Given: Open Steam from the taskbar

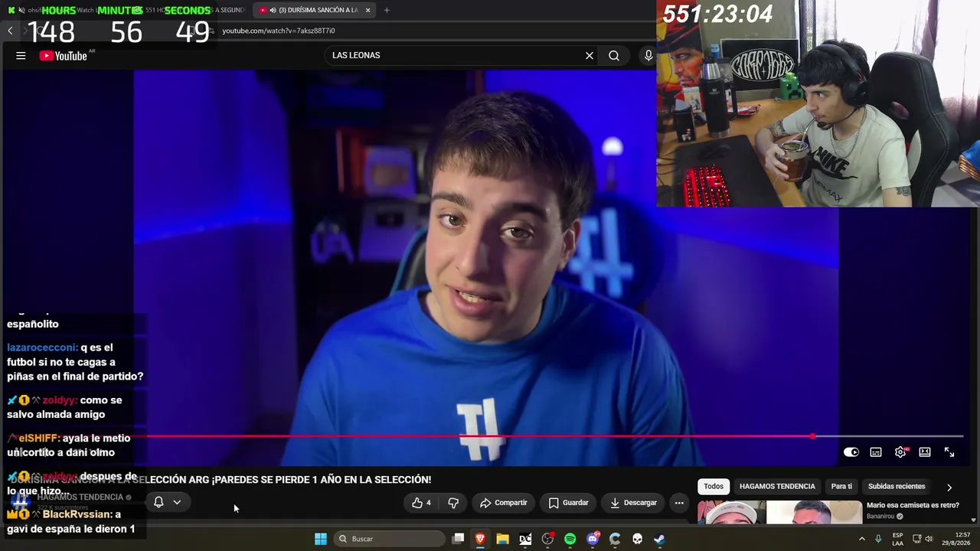Looking at the screenshot, I should pos(659,539).
